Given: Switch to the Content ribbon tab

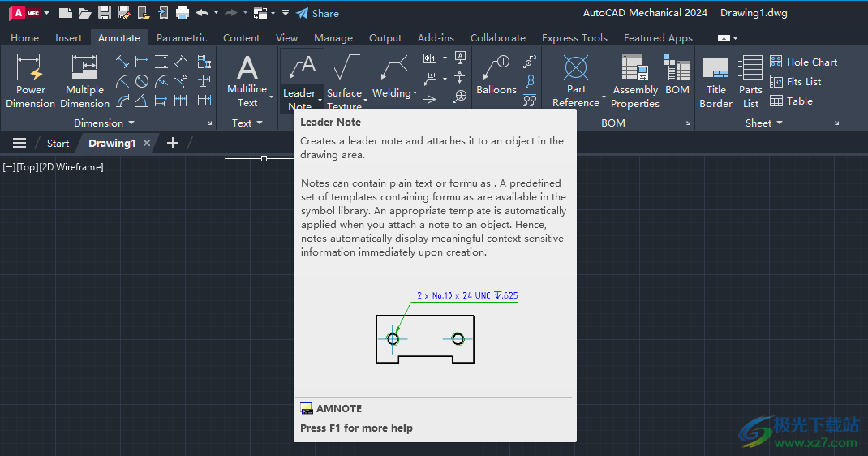Looking at the screenshot, I should (x=242, y=37).
